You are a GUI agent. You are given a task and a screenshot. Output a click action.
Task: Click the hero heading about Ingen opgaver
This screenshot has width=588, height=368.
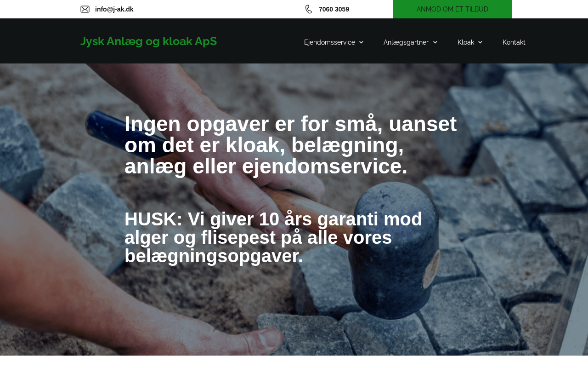coord(291,145)
